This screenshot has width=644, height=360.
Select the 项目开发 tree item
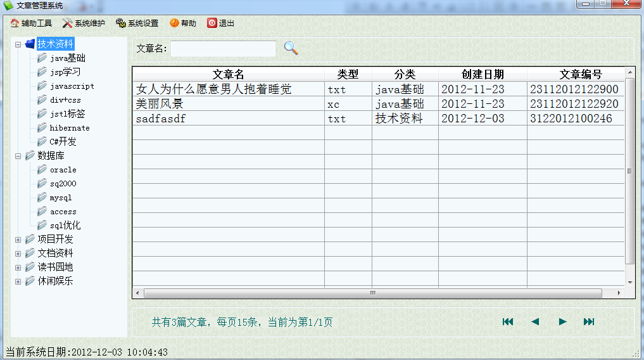[x=56, y=239]
